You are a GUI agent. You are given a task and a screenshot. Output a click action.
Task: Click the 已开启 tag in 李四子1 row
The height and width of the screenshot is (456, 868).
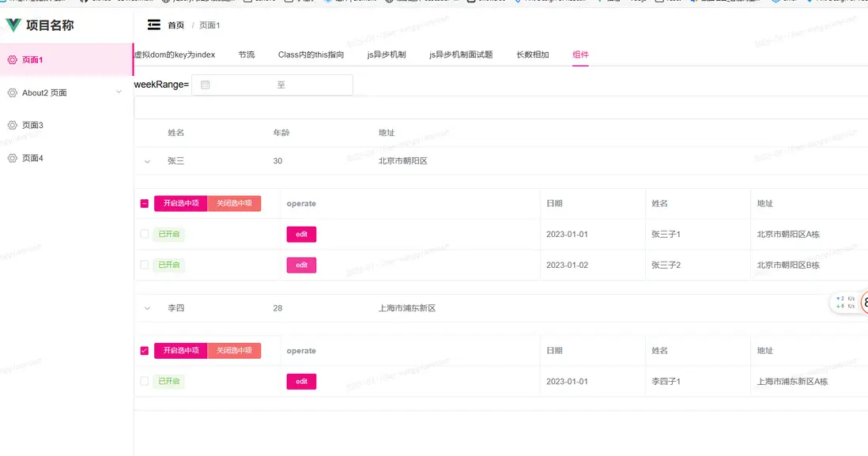[169, 381]
